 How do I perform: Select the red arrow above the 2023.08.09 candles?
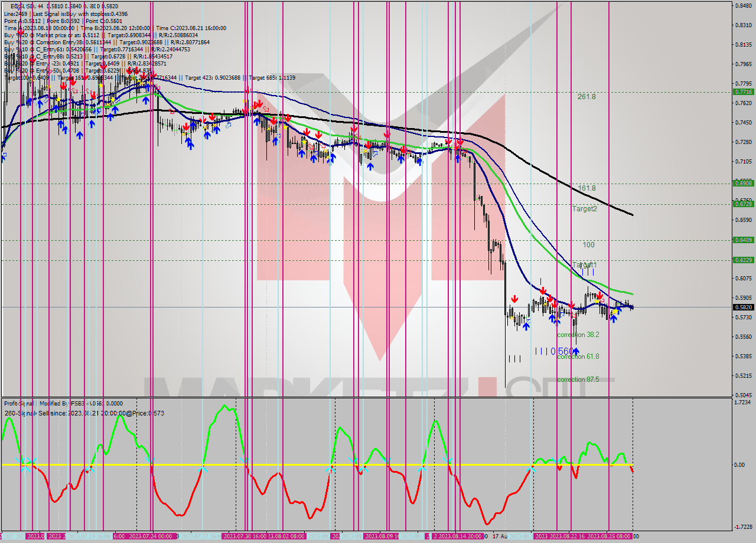[x=387, y=135]
